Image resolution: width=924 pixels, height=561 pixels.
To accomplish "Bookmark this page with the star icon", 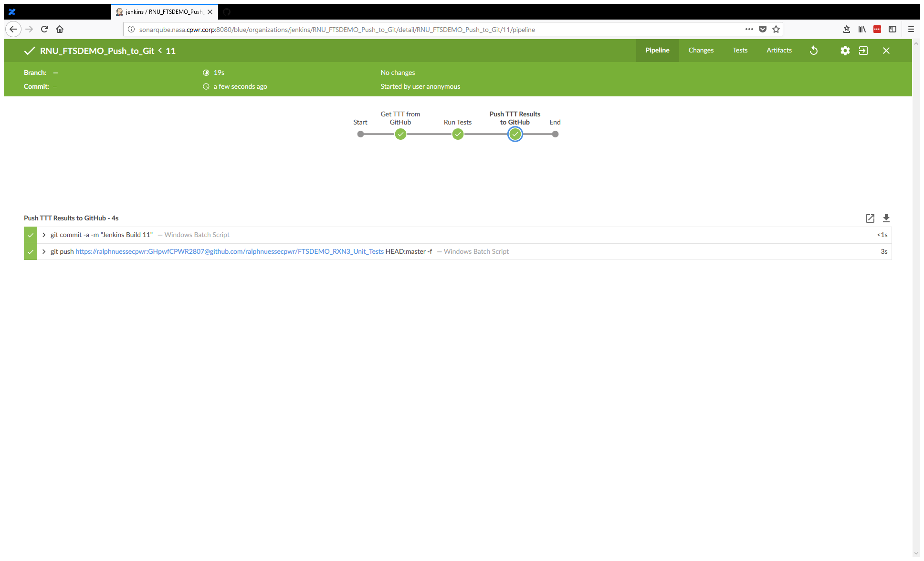I will click(x=776, y=29).
